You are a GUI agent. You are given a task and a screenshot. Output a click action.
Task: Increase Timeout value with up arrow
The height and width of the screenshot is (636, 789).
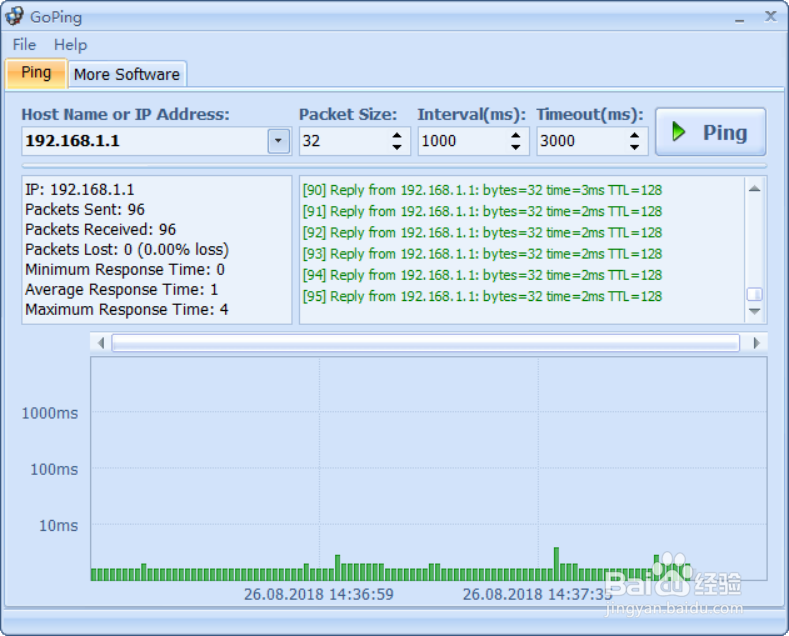point(635,135)
